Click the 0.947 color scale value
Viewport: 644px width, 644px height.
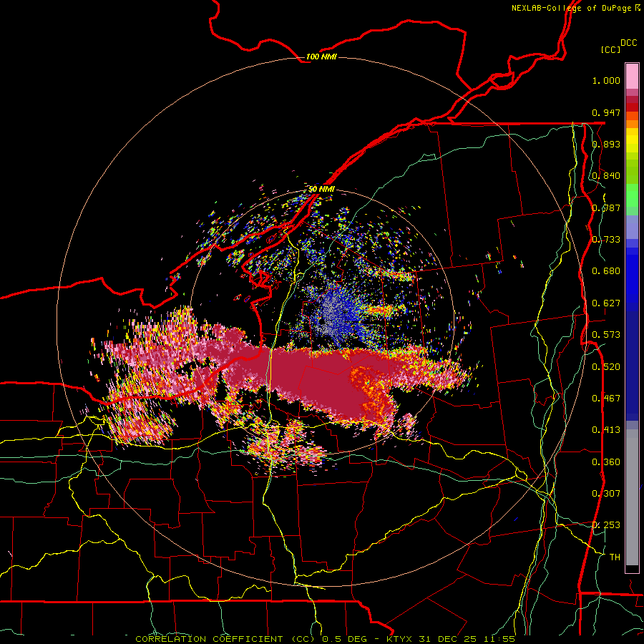606,112
